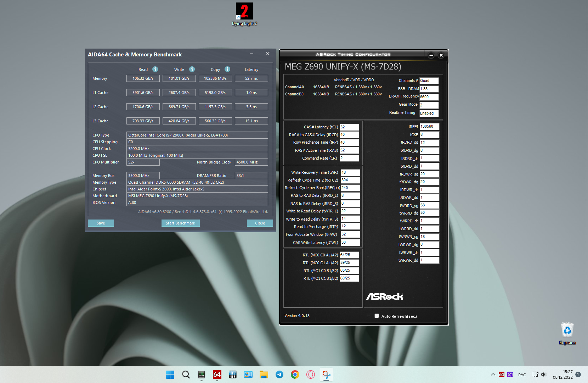Open the РУС input language switcher
This screenshot has width=588, height=383.
[x=522, y=375]
